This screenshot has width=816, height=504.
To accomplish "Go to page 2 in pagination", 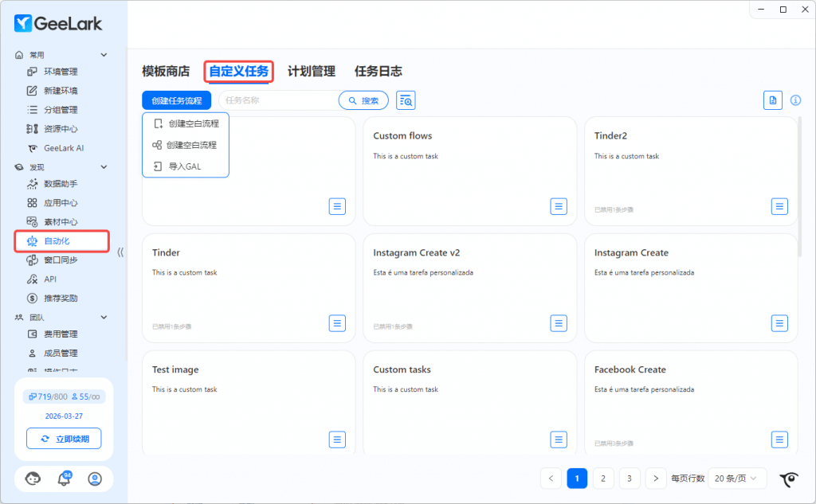I will coord(603,478).
